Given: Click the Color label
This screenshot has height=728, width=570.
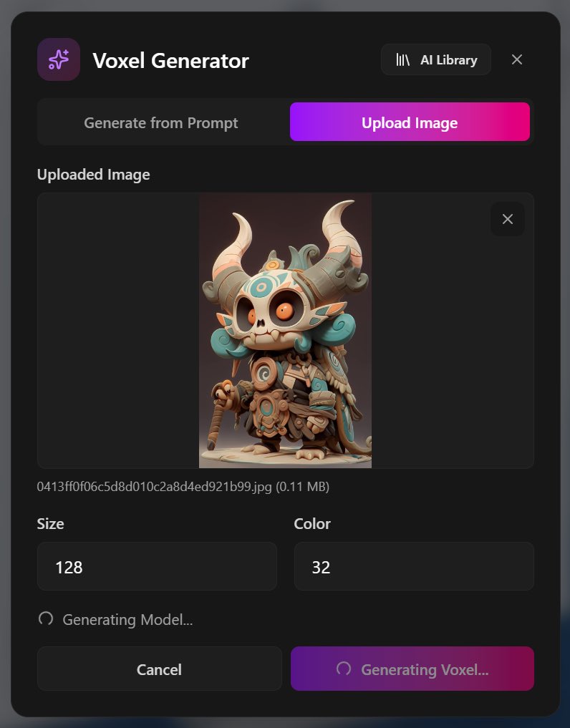Looking at the screenshot, I should (312, 524).
